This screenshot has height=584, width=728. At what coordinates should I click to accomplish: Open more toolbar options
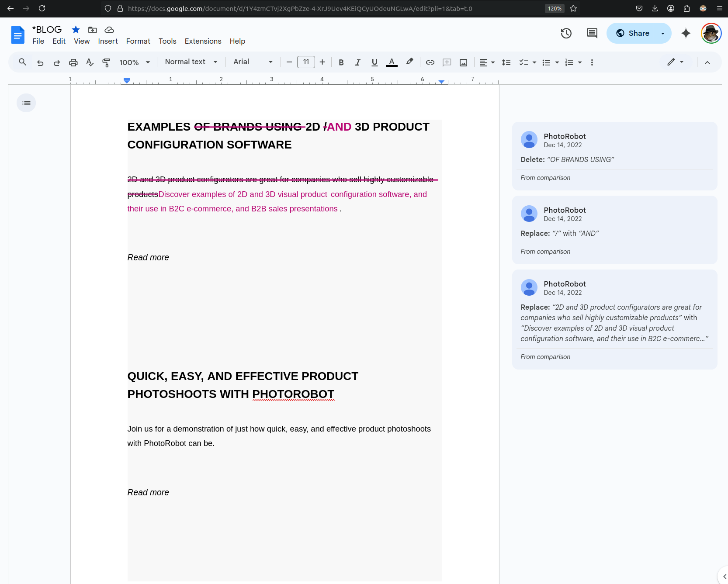[x=592, y=62]
